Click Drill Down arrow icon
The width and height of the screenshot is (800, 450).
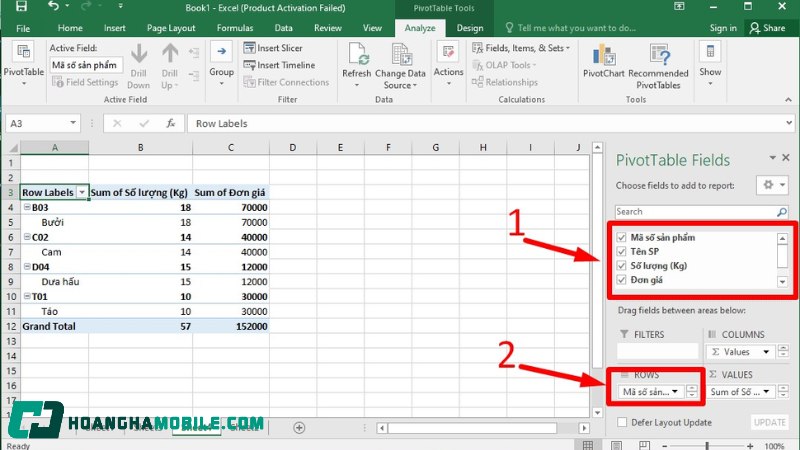[138, 54]
